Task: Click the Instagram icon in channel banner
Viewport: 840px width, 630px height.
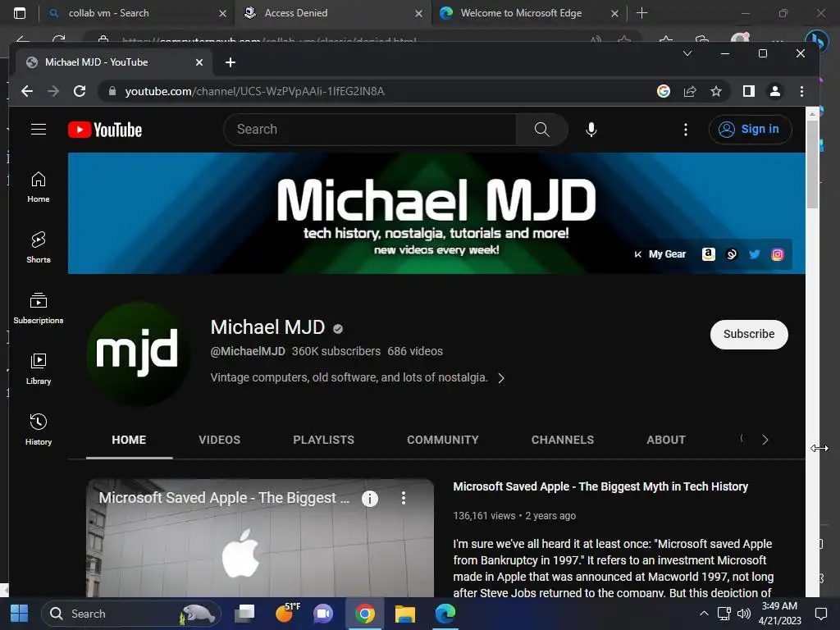Action: click(778, 254)
